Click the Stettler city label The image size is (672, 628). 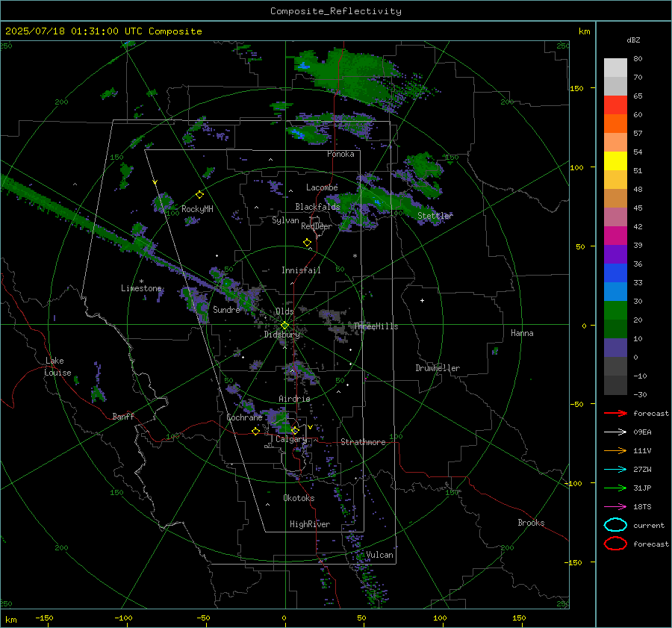click(x=435, y=216)
